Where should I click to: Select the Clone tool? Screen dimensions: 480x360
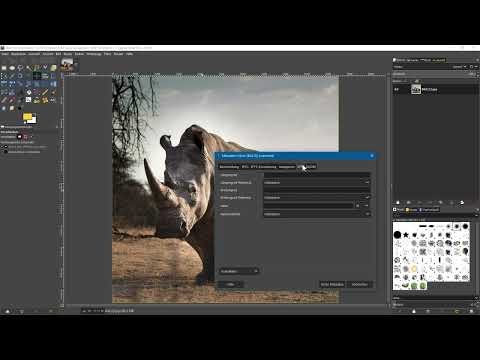[37, 100]
